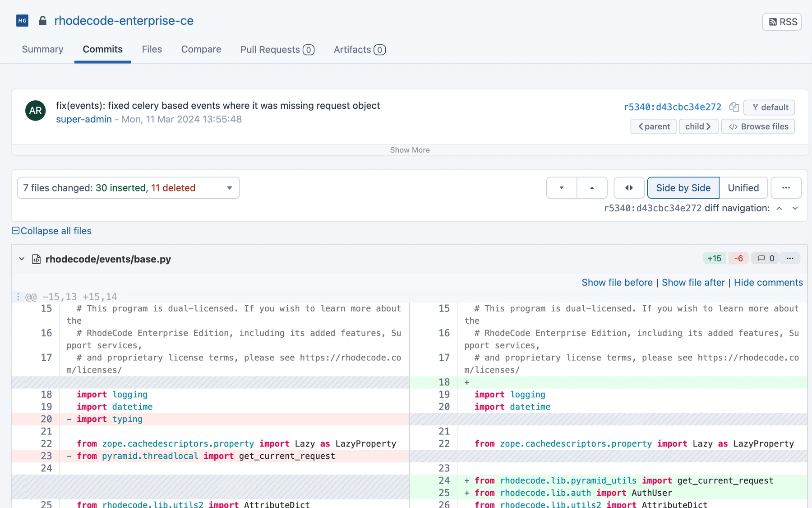Open the Commits tab
This screenshot has width=812, height=508.
102,49
